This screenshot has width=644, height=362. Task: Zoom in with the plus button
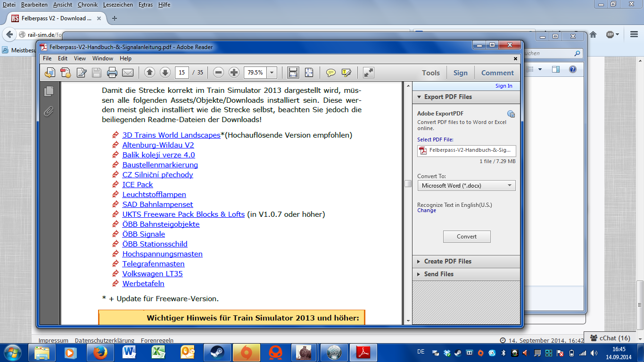pyautogui.click(x=234, y=73)
